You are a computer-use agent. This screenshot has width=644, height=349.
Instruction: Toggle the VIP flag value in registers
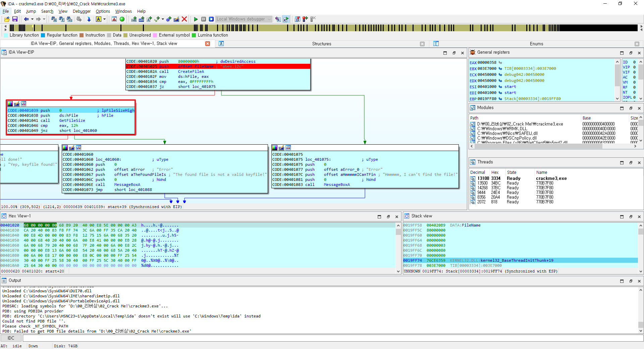[634, 67]
